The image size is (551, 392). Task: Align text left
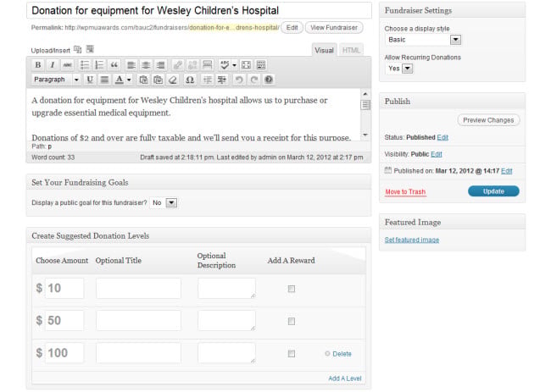pyautogui.click(x=131, y=65)
